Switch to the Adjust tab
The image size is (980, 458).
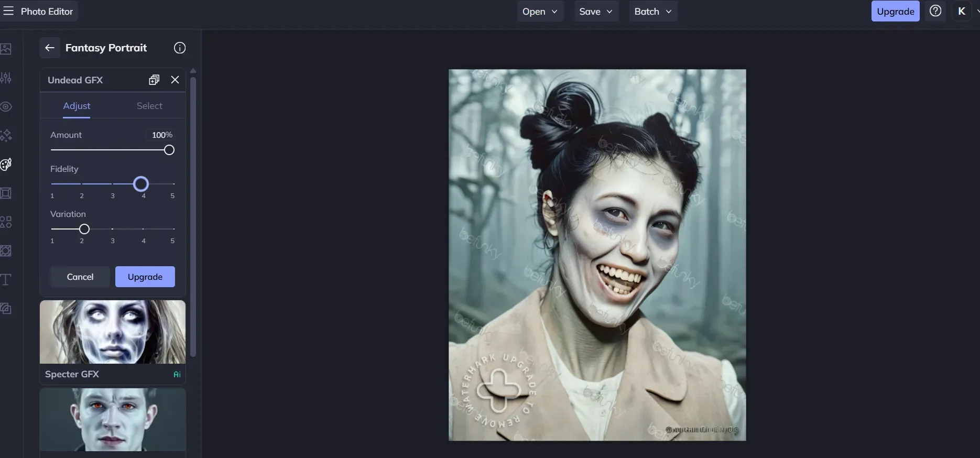tap(77, 106)
